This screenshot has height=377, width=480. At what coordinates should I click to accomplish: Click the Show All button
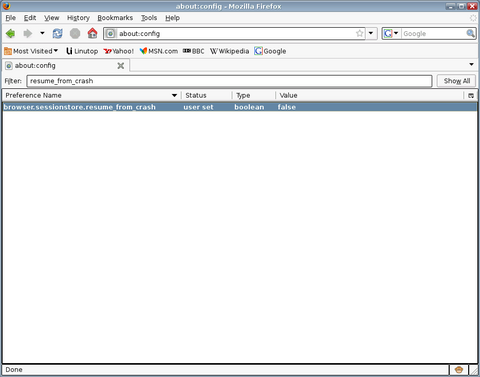(x=456, y=81)
